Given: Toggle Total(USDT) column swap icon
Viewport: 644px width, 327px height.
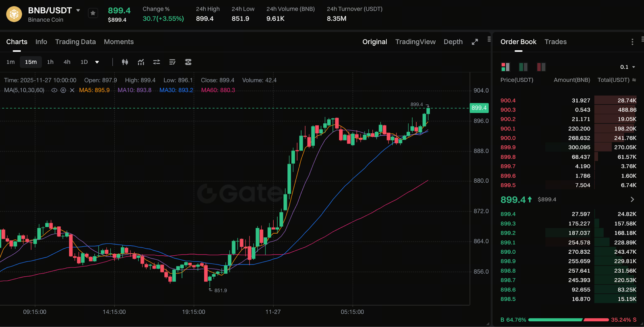Looking at the screenshot, I should coord(634,80).
